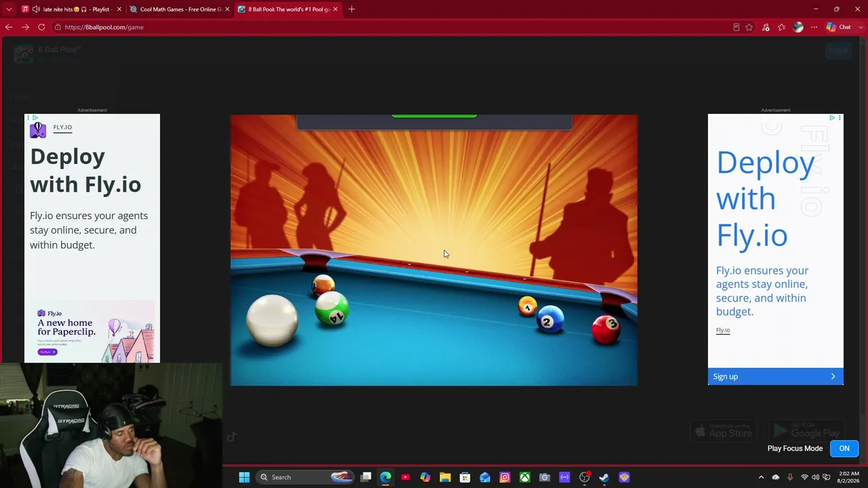
Task: Open Outlook mail from the taskbar
Action: tap(485, 477)
